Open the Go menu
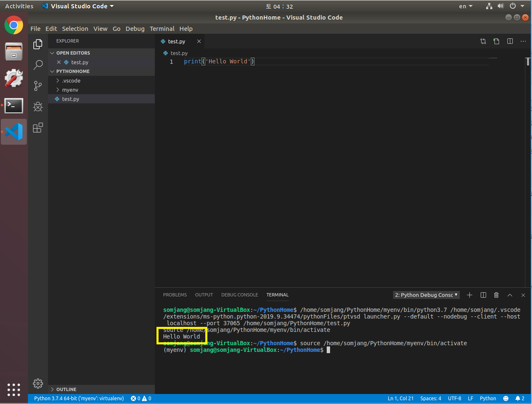Screen dimensions: 532x404 point(116,29)
